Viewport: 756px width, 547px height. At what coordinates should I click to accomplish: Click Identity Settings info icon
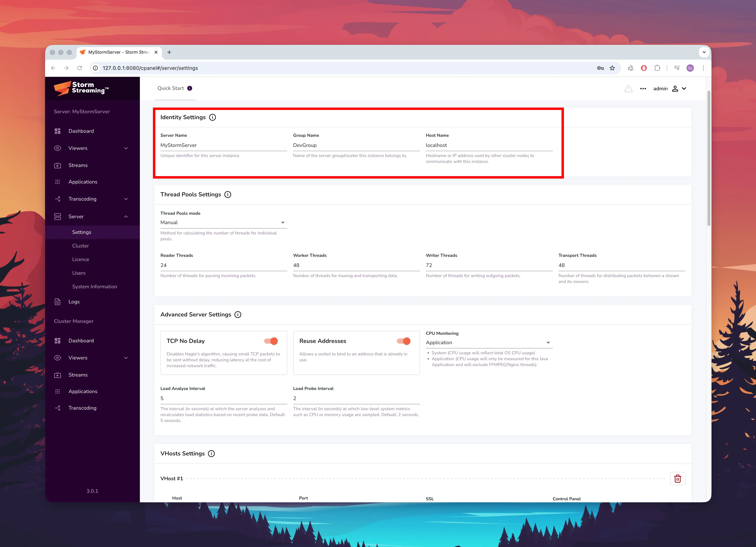(x=212, y=117)
